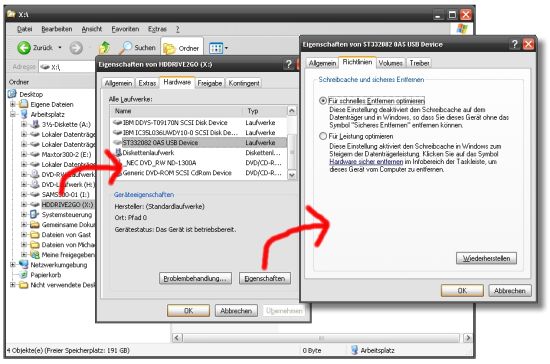Expand Maxtor300-2 (E:) tree node

[x=24, y=154]
